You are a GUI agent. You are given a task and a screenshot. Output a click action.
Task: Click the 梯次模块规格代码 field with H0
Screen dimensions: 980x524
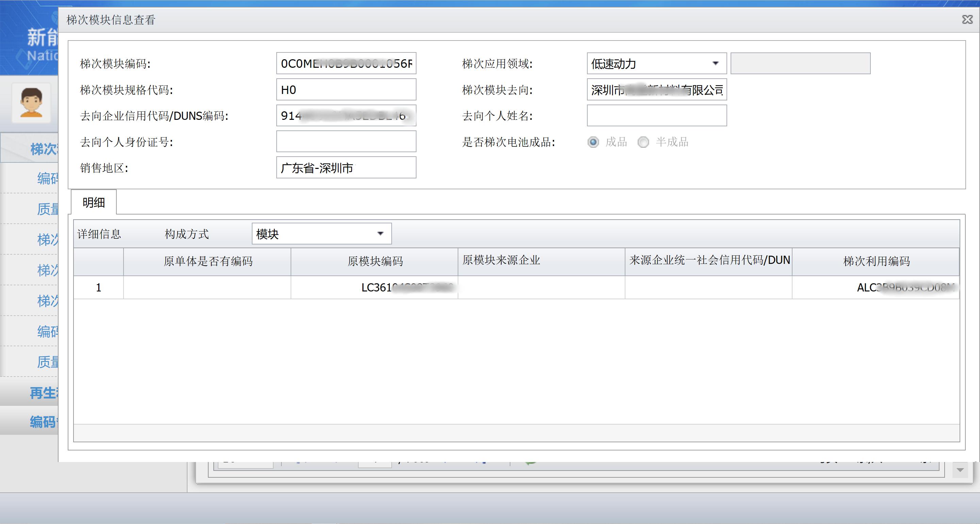346,90
